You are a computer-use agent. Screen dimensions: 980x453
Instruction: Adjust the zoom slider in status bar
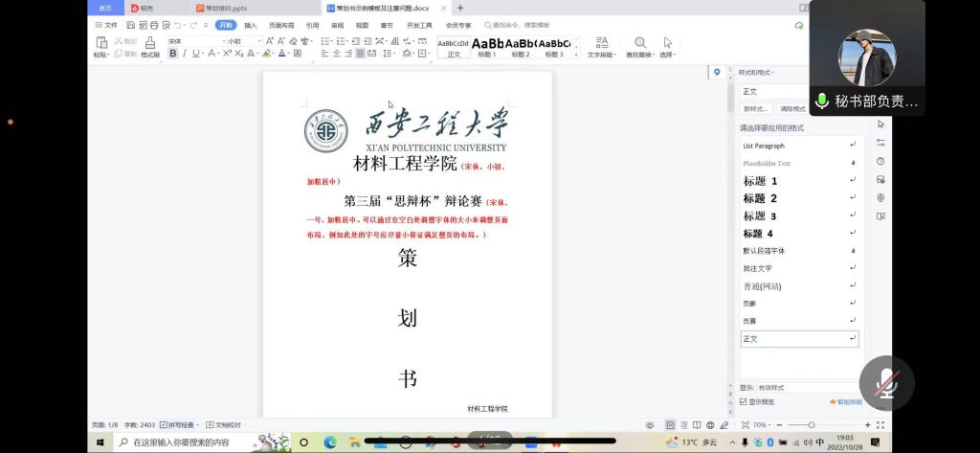click(811, 424)
